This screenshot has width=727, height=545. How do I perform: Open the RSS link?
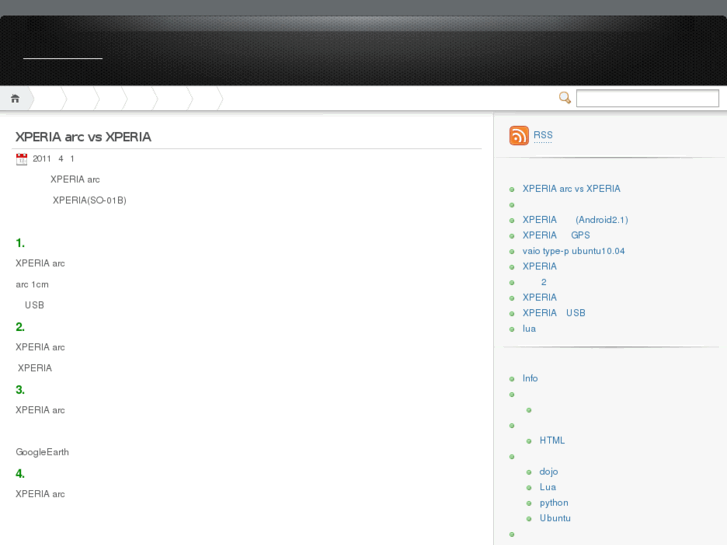pos(543,135)
